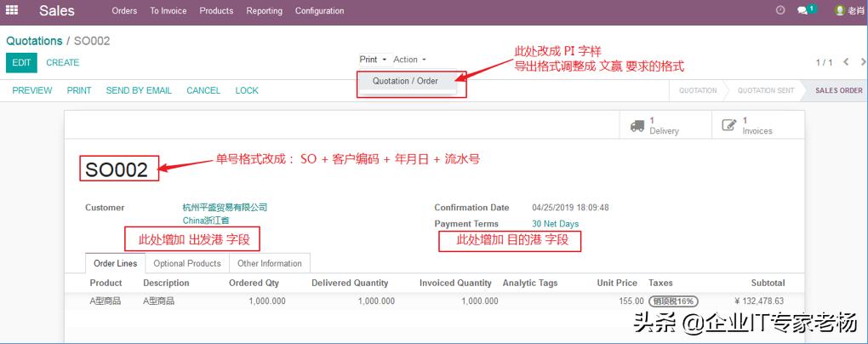This screenshot has width=868, height=344.
Task: Click the Delivery truck icon
Action: 637,126
